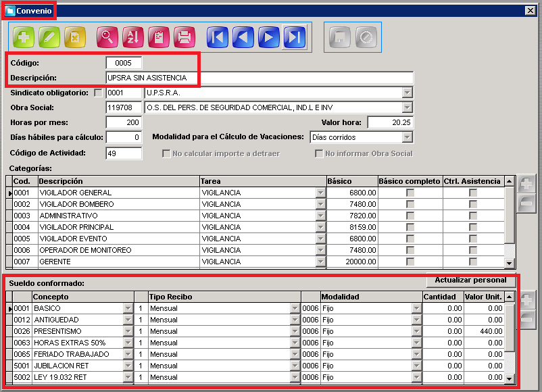Click the red printer icon

click(184, 37)
